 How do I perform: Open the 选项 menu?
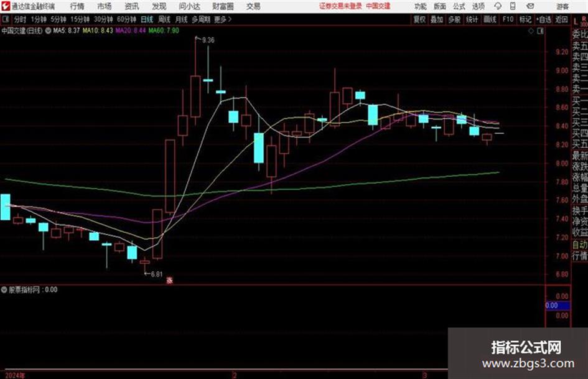pos(478,6)
